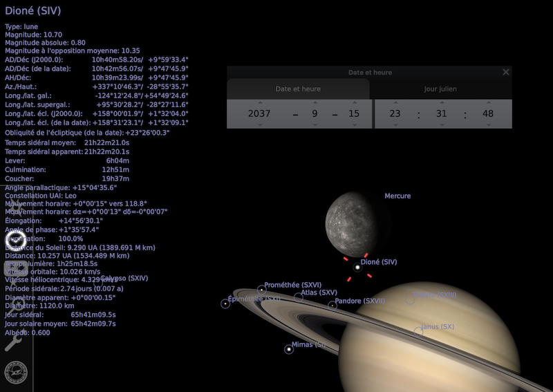Click the 'Lever: 6h04m' line
The height and width of the screenshot is (392, 553).
tap(67, 160)
